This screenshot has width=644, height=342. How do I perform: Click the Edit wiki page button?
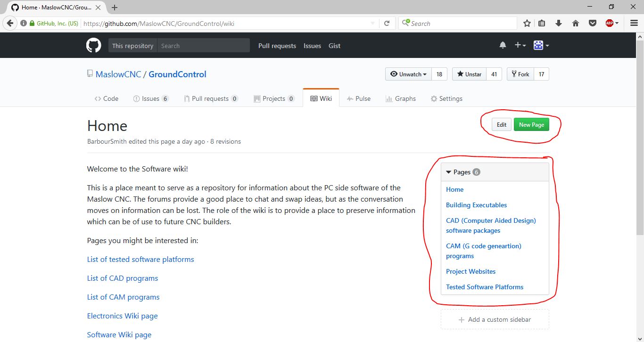tap(502, 124)
